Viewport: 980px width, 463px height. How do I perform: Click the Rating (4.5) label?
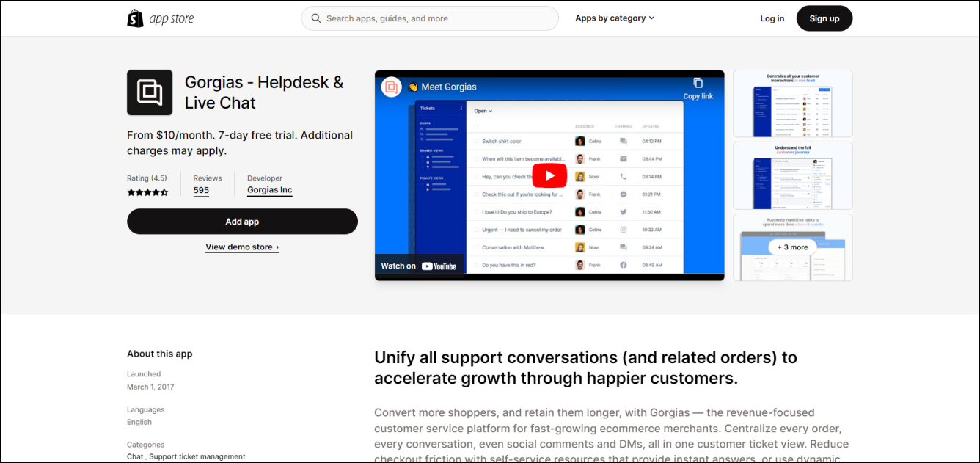pyautogui.click(x=147, y=178)
